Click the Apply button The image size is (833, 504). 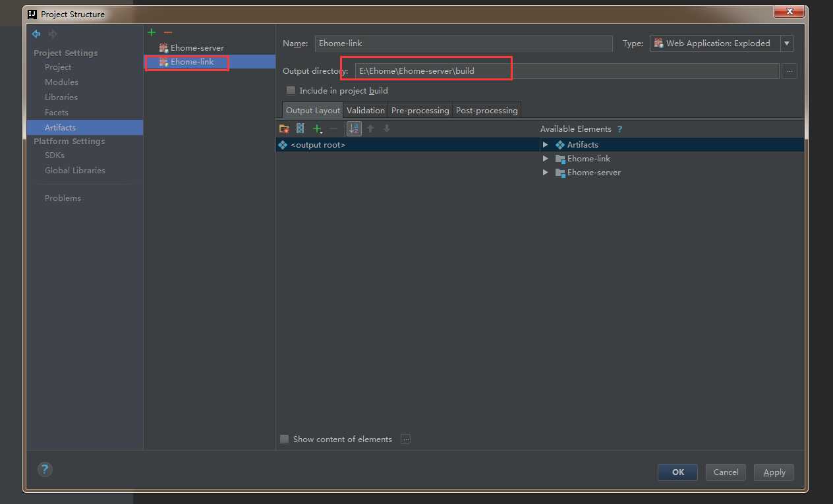pos(774,472)
